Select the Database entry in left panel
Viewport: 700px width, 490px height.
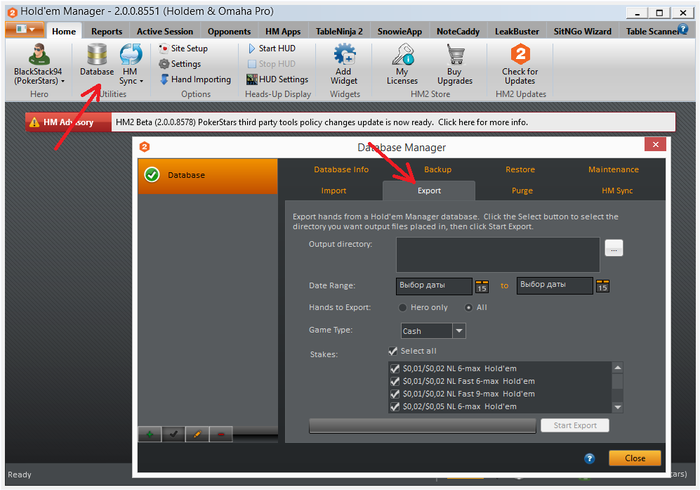click(208, 175)
